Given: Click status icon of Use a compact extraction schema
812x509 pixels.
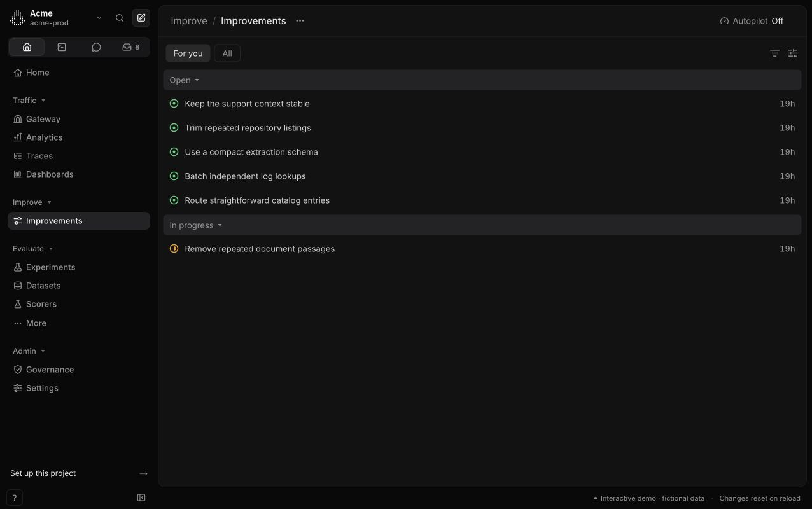Looking at the screenshot, I should [174, 152].
